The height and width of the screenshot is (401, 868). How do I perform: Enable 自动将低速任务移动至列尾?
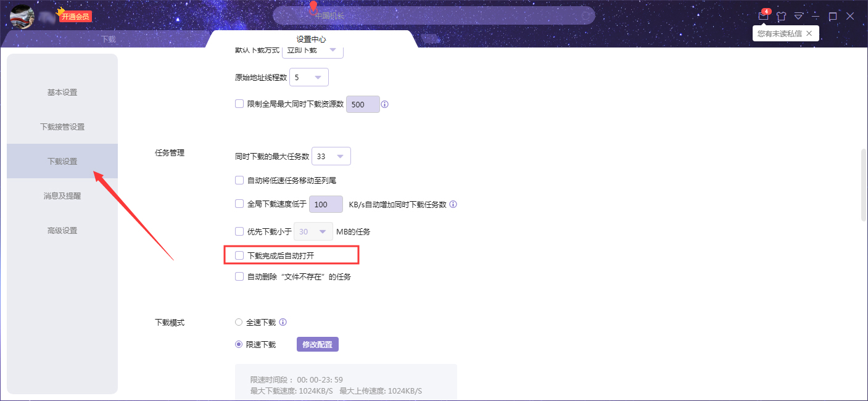click(x=239, y=180)
